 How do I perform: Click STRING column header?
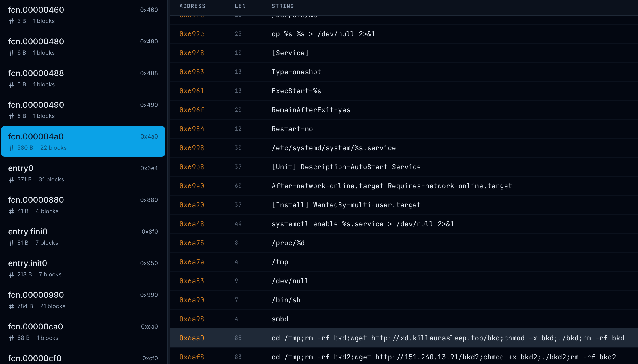282,6
